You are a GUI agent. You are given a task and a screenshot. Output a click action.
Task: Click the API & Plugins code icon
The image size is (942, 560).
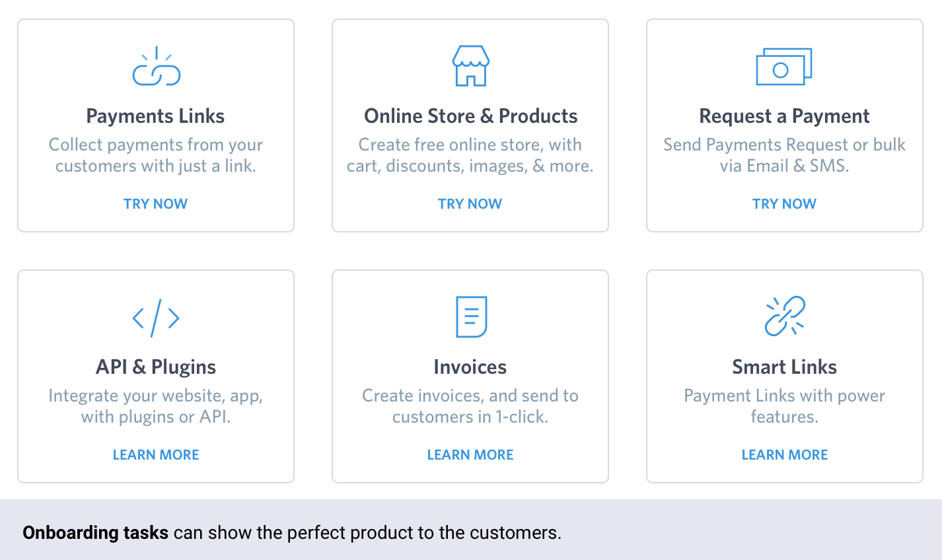tap(156, 318)
